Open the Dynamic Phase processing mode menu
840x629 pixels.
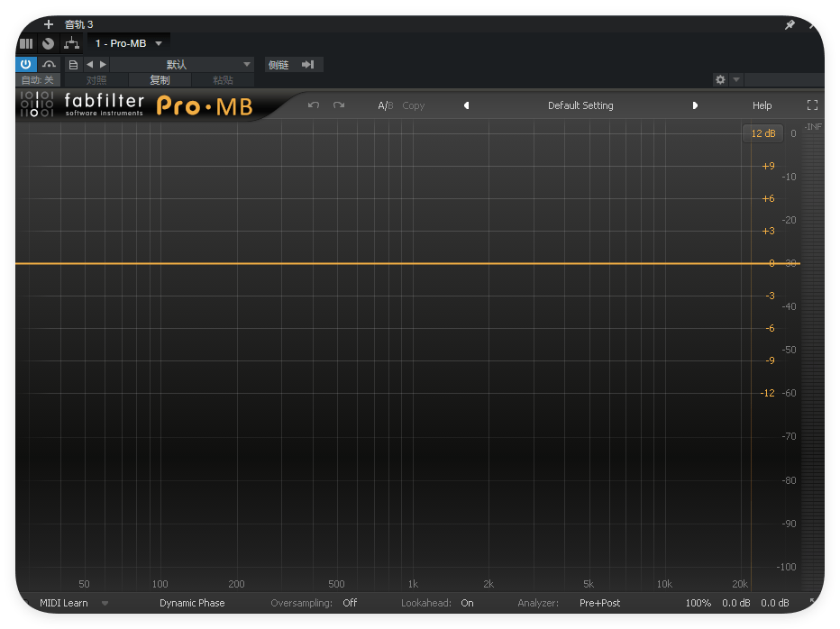[192, 603]
